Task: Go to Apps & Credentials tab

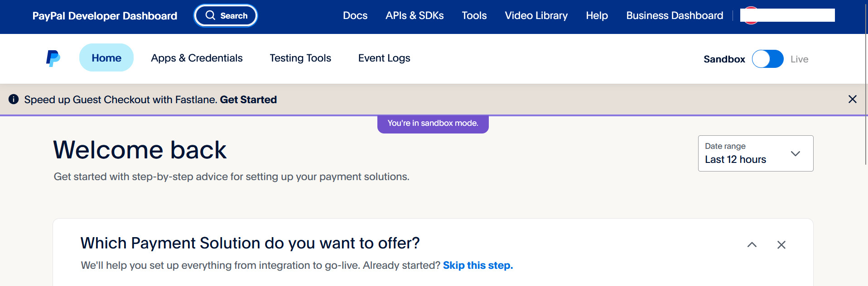Action: (197, 58)
